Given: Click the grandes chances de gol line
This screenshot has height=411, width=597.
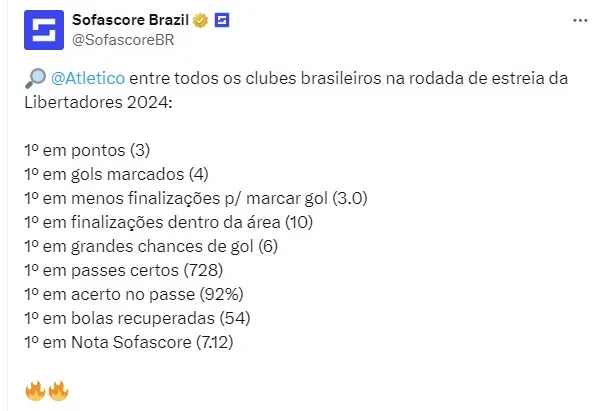Looking at the screenshot, I should 151,246.
